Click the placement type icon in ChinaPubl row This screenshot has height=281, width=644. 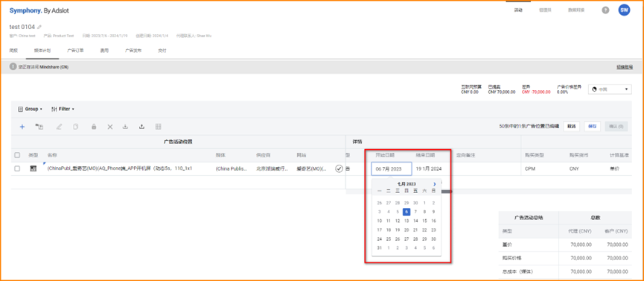(x=34, y=168)
